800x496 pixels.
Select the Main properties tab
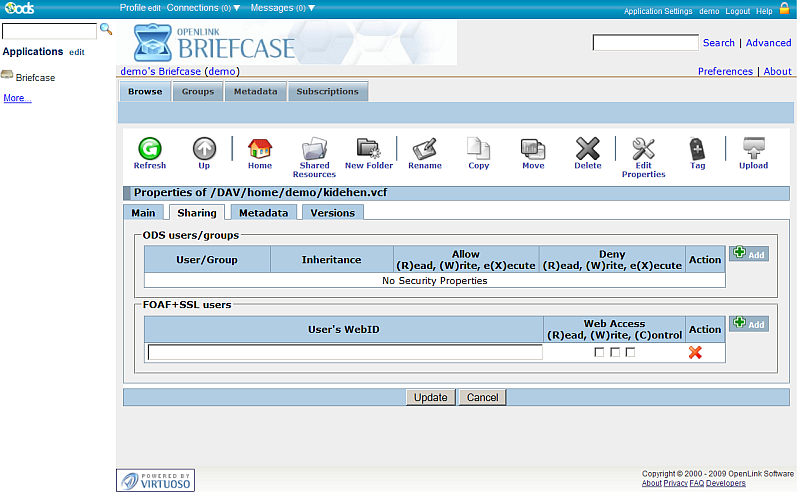(x=143, y=213)
